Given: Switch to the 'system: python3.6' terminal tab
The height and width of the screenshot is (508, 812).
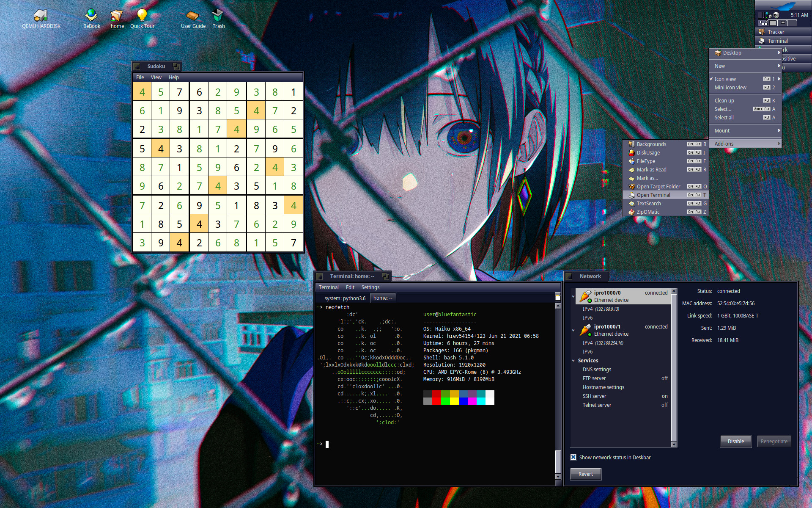Looking at the screenshot, I should tap(345, 298).
